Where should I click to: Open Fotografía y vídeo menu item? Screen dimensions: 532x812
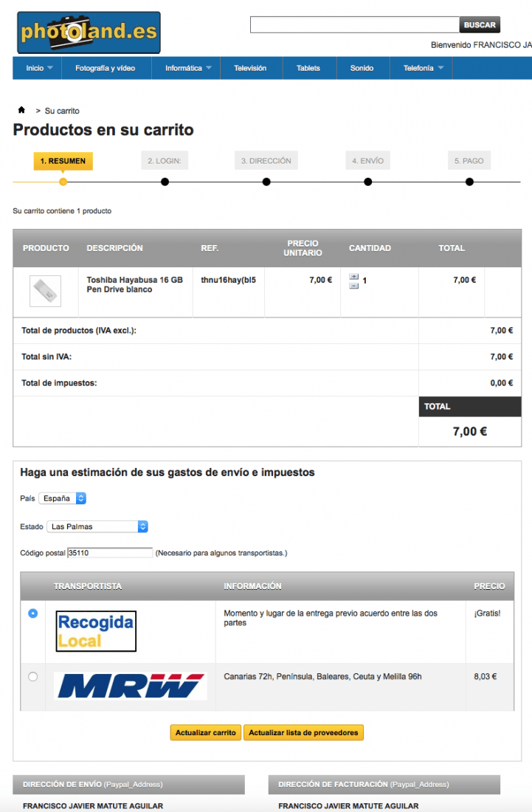click(106, 68)
